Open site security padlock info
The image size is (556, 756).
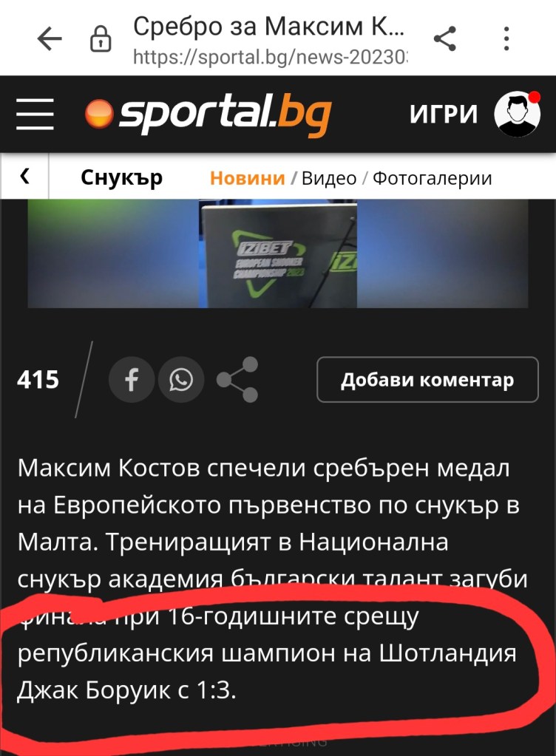click(x=101, y=39)
